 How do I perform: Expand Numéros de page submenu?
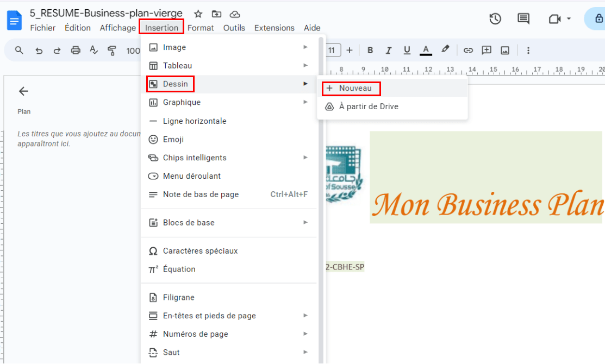(x=229, y=334)
